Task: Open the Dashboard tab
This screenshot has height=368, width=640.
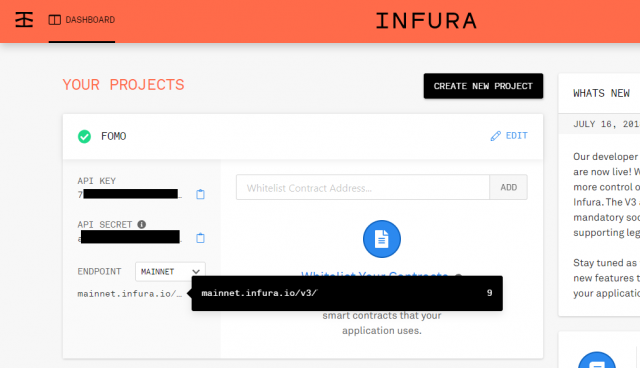Action: (x=82, y=20)
